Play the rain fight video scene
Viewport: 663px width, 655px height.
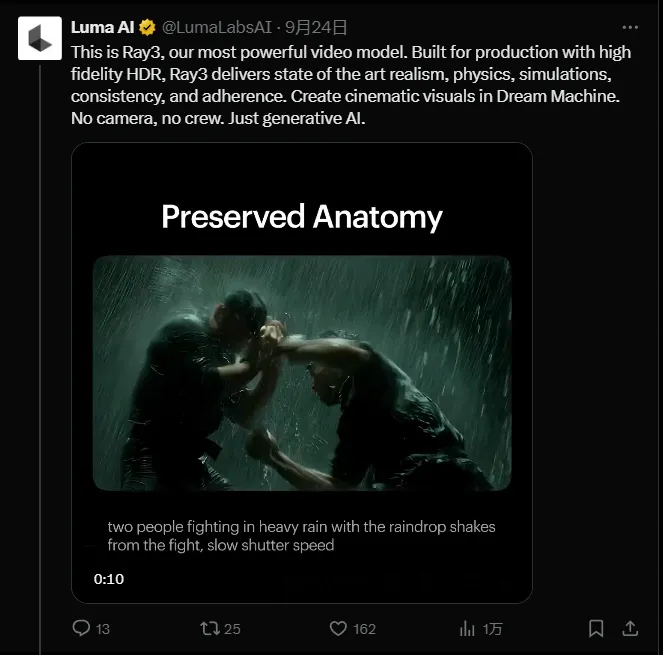coord(301,373)
